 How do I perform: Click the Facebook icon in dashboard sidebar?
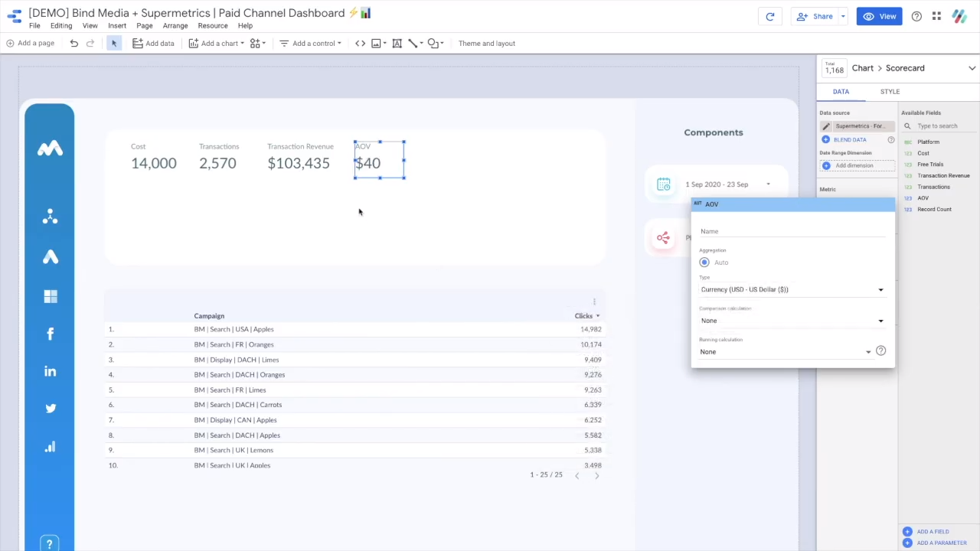(x=50, y=334)
